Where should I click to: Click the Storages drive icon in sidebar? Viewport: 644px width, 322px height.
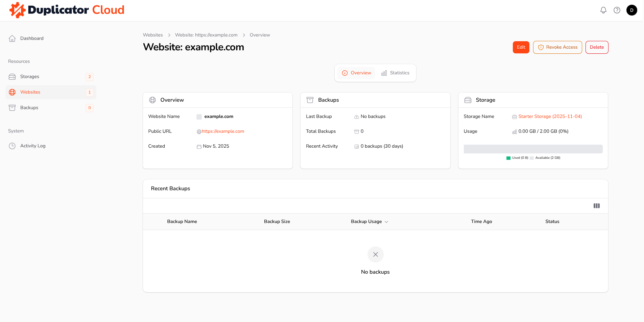12,77
